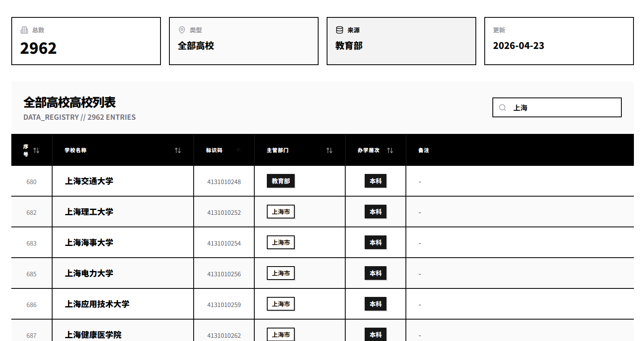Click the 教育部 tag for 上海交通大学

(x=281, y=181)
